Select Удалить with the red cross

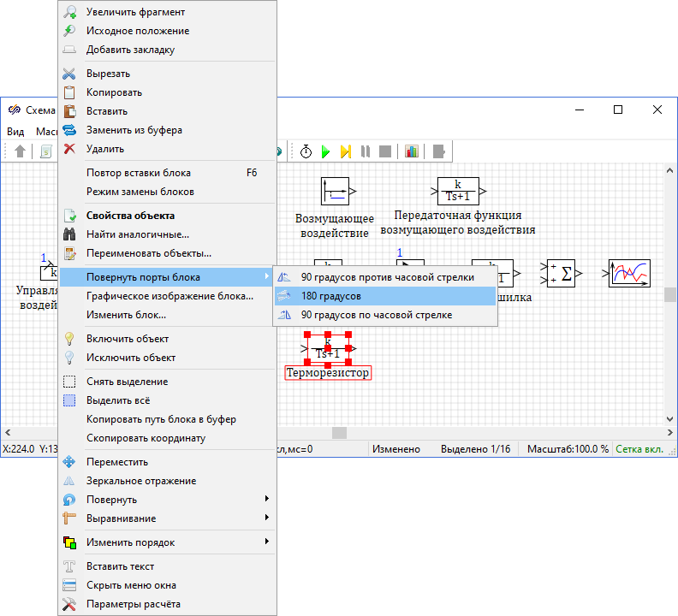pos(104,149)
